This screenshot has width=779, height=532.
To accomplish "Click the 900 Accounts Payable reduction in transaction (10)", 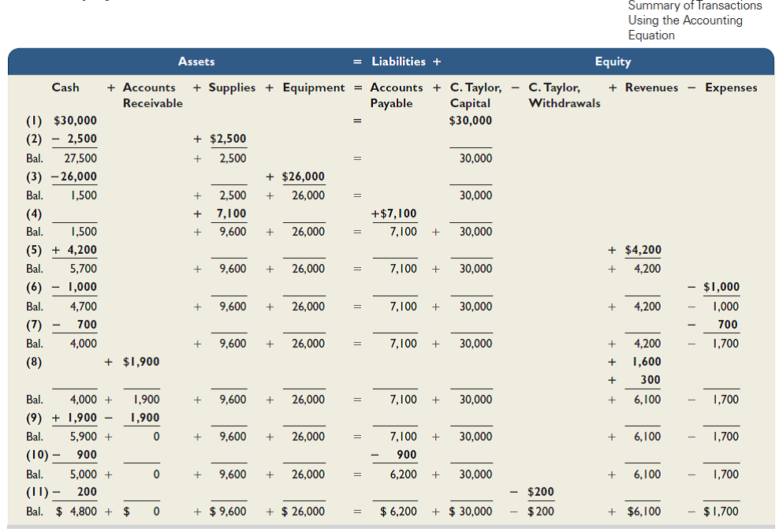I will pos(405,455).
